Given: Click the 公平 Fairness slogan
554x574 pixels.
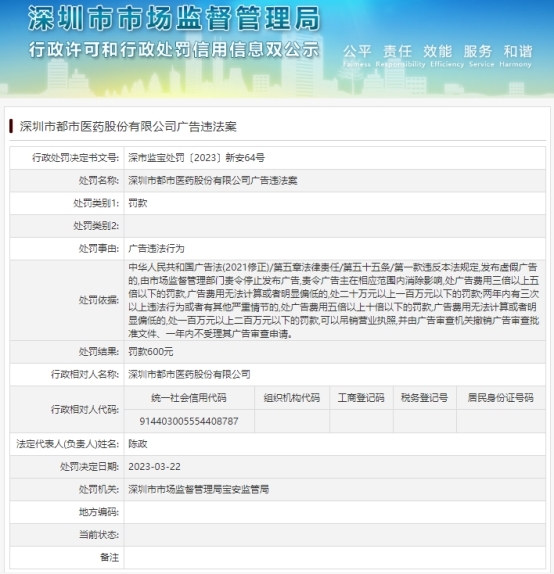Looking at the screenshot, I should click(357, 56).
